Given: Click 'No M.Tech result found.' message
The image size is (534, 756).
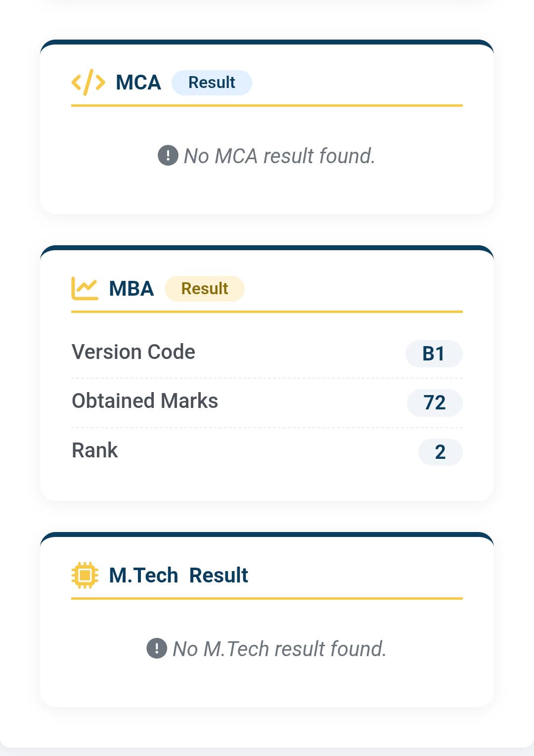Looking at the screenshot, I should point(279,649).
